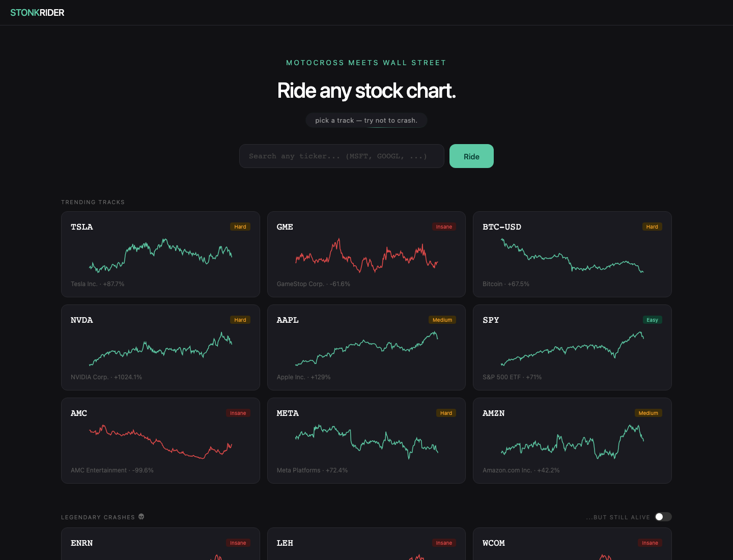Click the Insane badge on GME card
This screenshot has height=560, width=733.
[444, 227]
